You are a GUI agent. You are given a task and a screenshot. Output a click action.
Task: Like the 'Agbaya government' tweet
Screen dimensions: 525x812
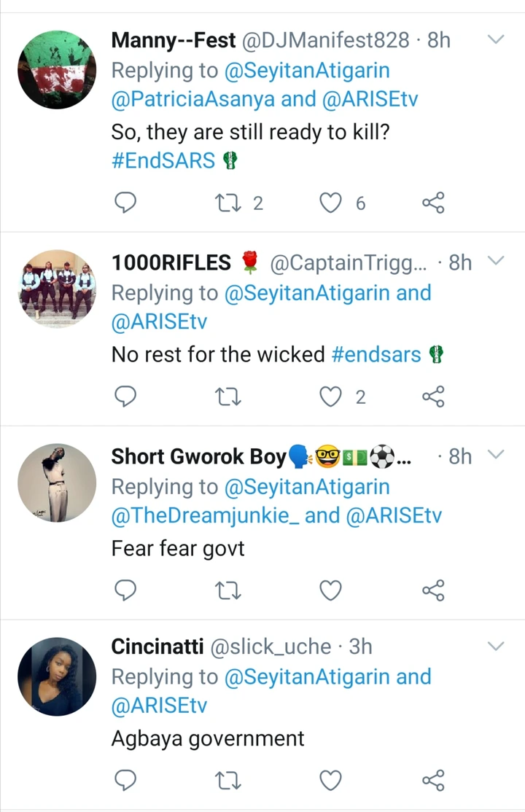tap(332, 781)
